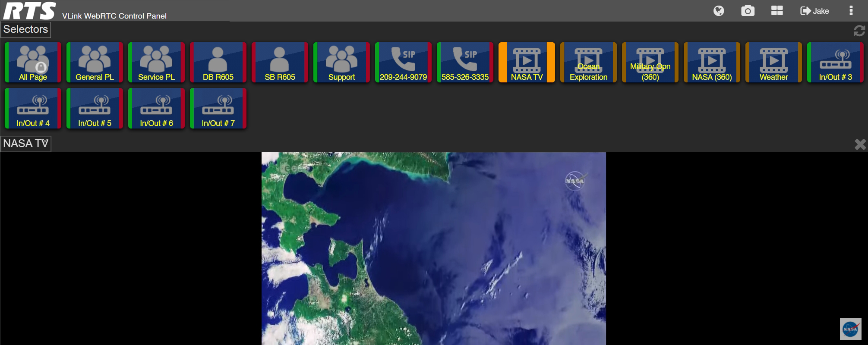
Task: Close the NASA TV video panel
Action: tap(860, 144)
